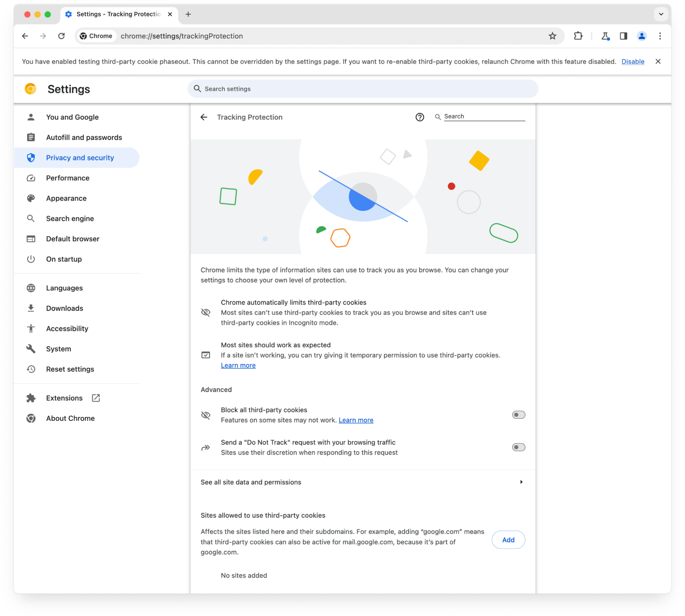Toggle Block all third-party cookies on
Image resolution: width=685 pixels, height=616 pixels.
click(x=518, y=414)
